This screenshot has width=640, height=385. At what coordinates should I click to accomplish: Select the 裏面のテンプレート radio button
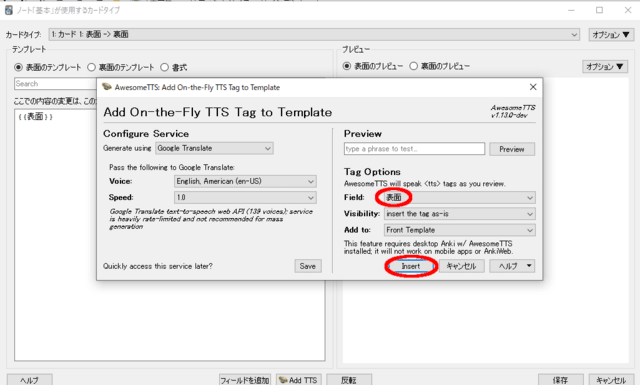(91, 67)
